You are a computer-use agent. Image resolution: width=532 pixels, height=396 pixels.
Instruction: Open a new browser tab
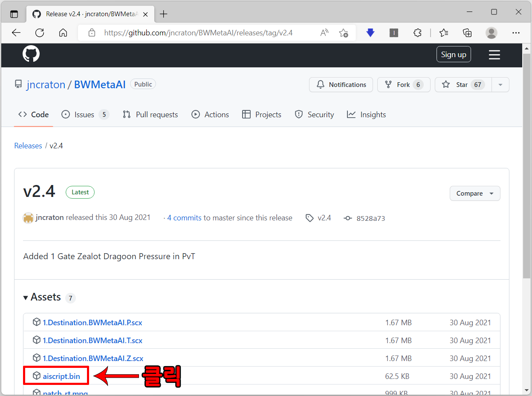click(164, 14)
